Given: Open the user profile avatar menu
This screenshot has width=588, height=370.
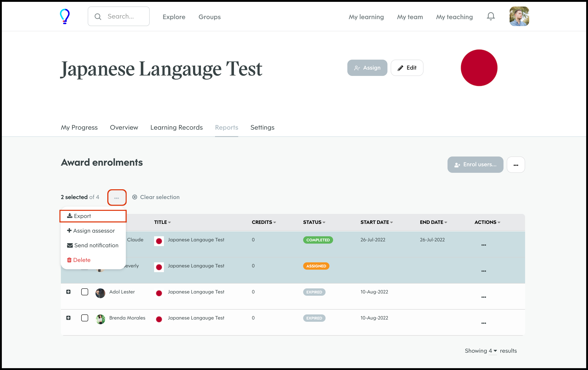Looking at the screenshot, I should 519,16.
